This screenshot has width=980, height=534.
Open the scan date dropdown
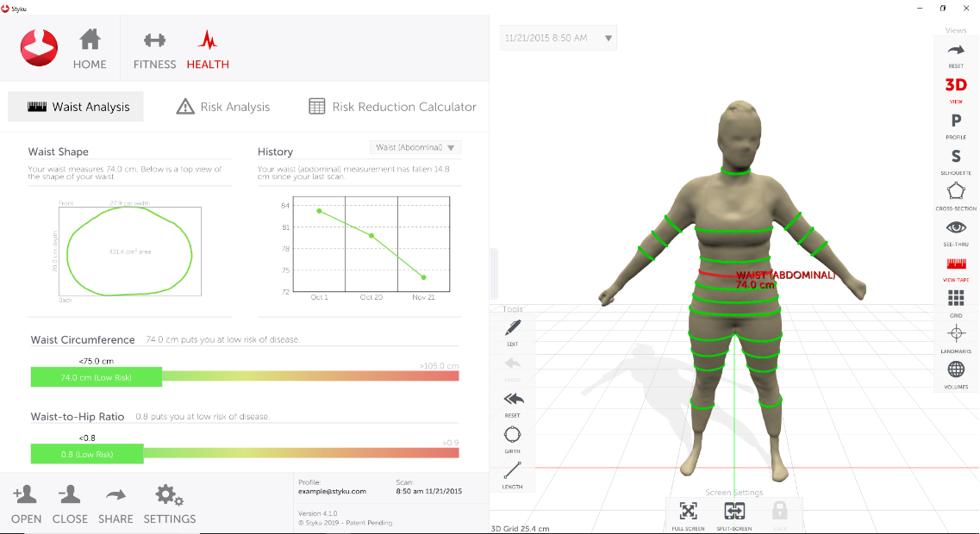(x=558, y=38)
